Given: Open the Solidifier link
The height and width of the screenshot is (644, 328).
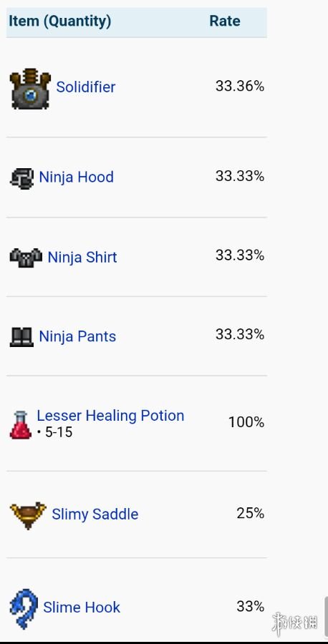Looking at the screenshot, I should tap(85, 87).
